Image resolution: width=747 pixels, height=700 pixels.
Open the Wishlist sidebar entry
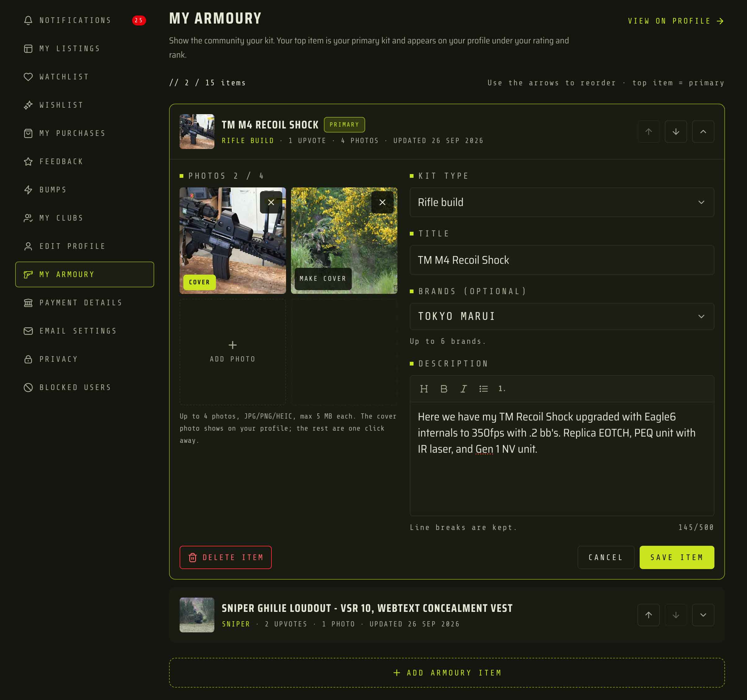click(x=84, y=105)
